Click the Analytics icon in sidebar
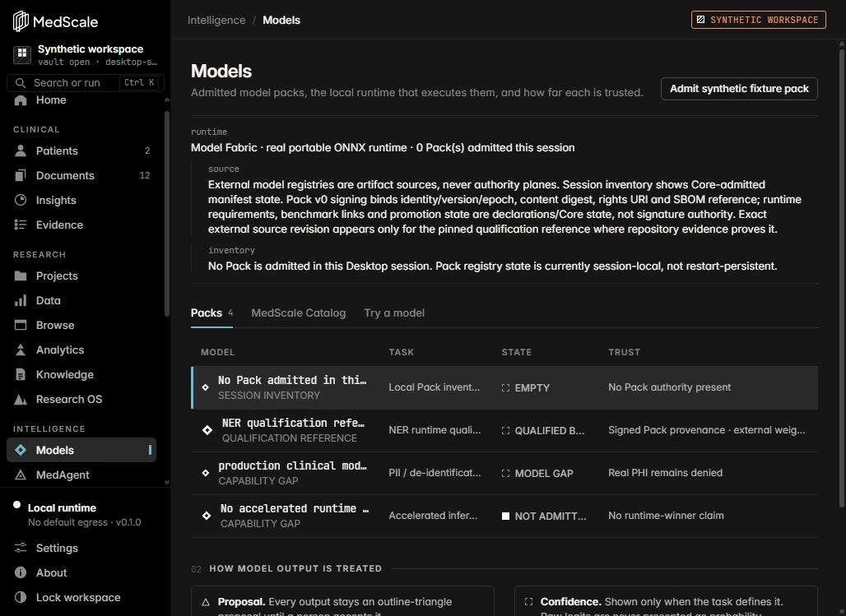846x616 pixels. pyautogui.click(x=21, y=350)
